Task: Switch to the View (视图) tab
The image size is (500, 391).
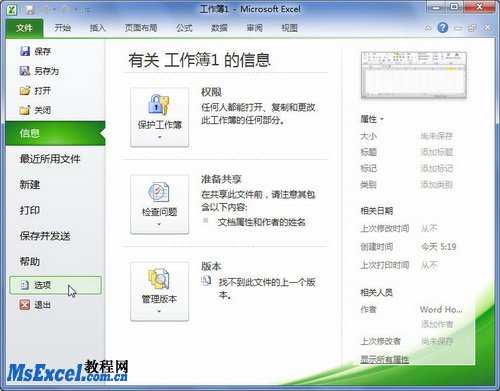Action: pos(289,28)
